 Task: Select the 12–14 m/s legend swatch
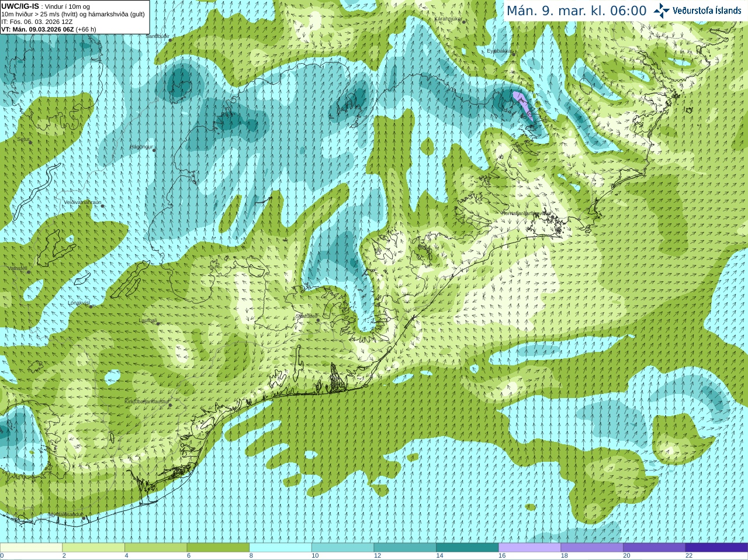click(x=405, y=548)
